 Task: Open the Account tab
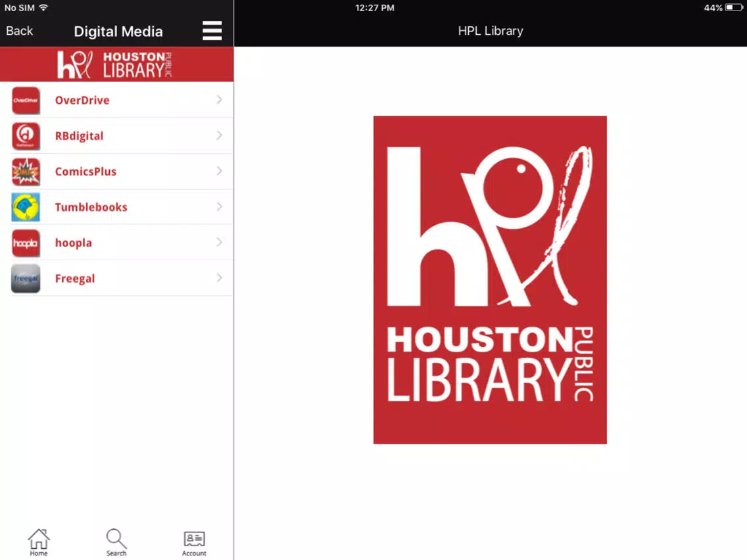click(x=195, y=544)
